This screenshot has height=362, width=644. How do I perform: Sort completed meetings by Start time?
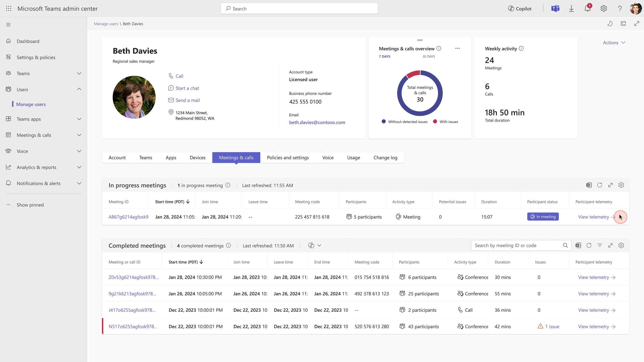click(186, 262)
